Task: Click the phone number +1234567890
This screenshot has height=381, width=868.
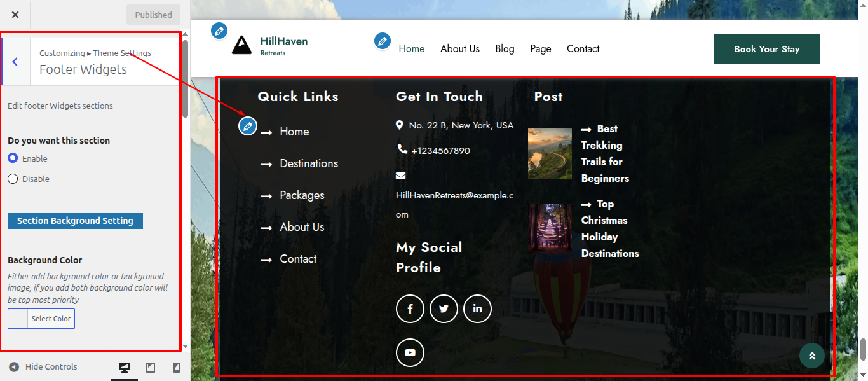Action: [440, 151]
